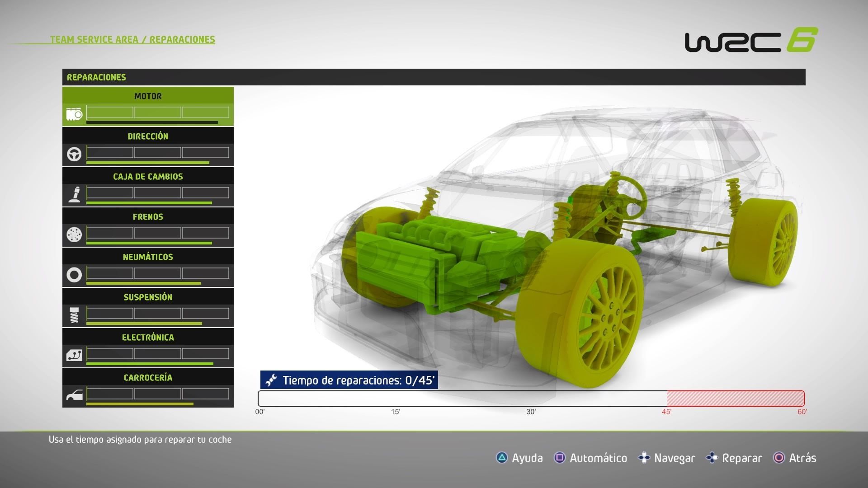Click the engine icon under Motor

coord(74,114)
